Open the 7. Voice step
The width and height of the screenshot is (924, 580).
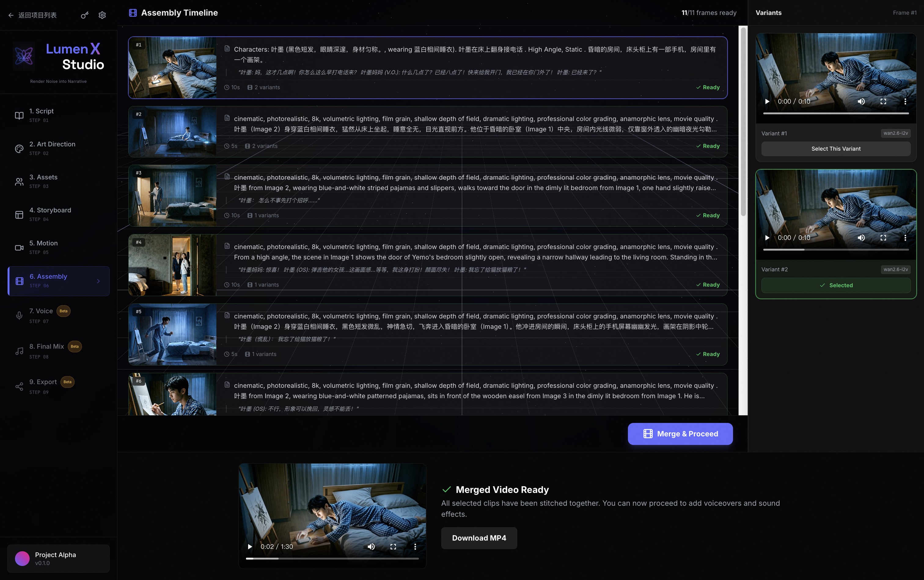click(58, 315)
